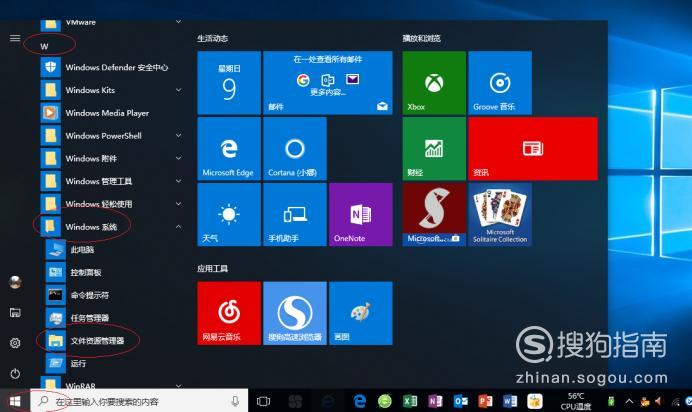The image size is (692, 412).
Task: Click the volume icon in system tray
Action: pos(658,401)
